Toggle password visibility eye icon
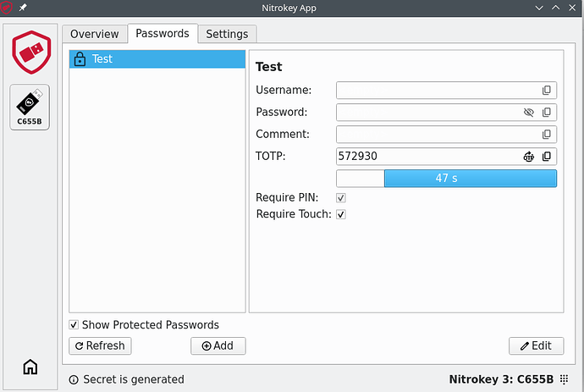 point(528,112)
